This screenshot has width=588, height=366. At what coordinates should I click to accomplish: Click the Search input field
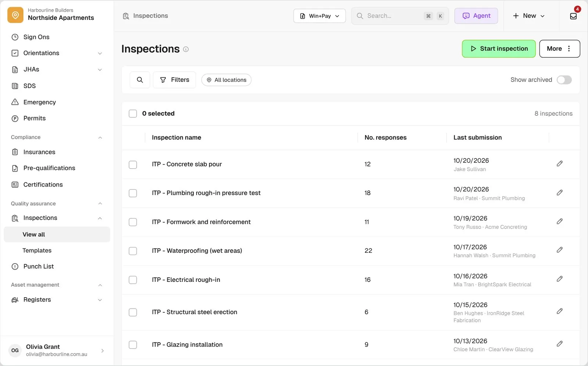point(400,16)
